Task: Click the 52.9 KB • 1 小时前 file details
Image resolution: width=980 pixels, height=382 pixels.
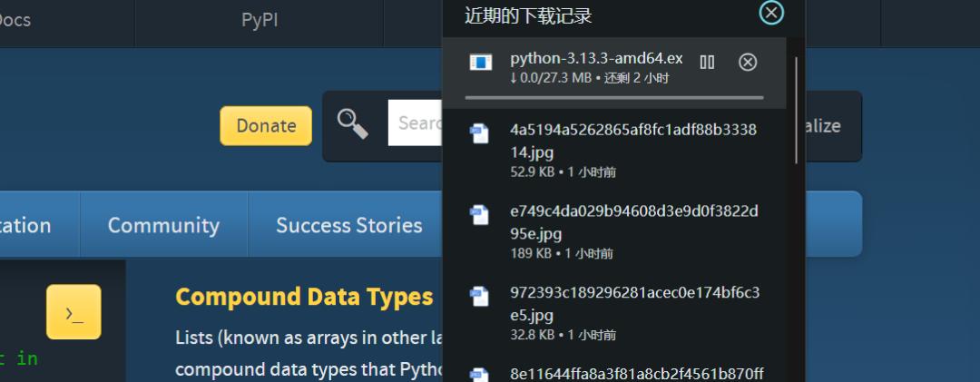Action: coord(563,171)
